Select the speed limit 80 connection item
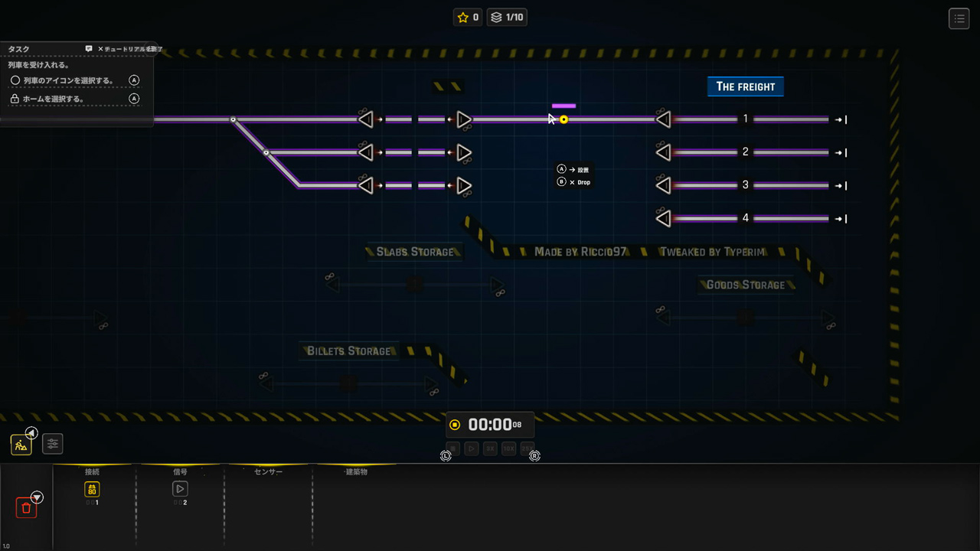Screen dimensions: 980x551 pyautogui.click(x=92, y=489)
